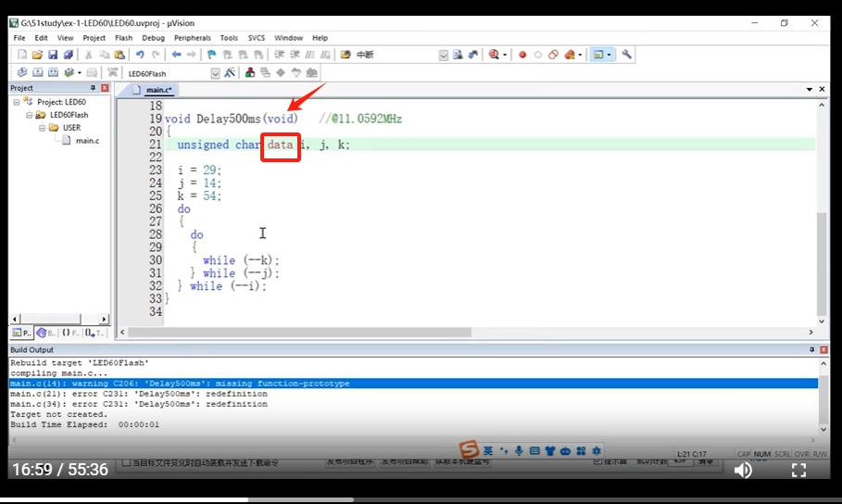Navigate forwards with the right arrow
Image resolution: width=842 pixels, height=504 pixels.
[x=191, y=55]
